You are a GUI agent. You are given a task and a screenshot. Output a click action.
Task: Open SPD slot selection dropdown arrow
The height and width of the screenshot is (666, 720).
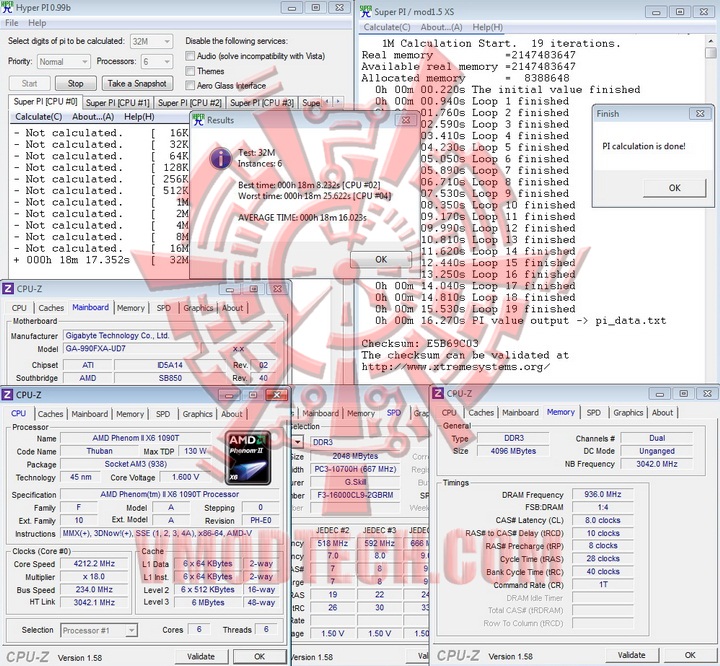[x=298, y=442]
